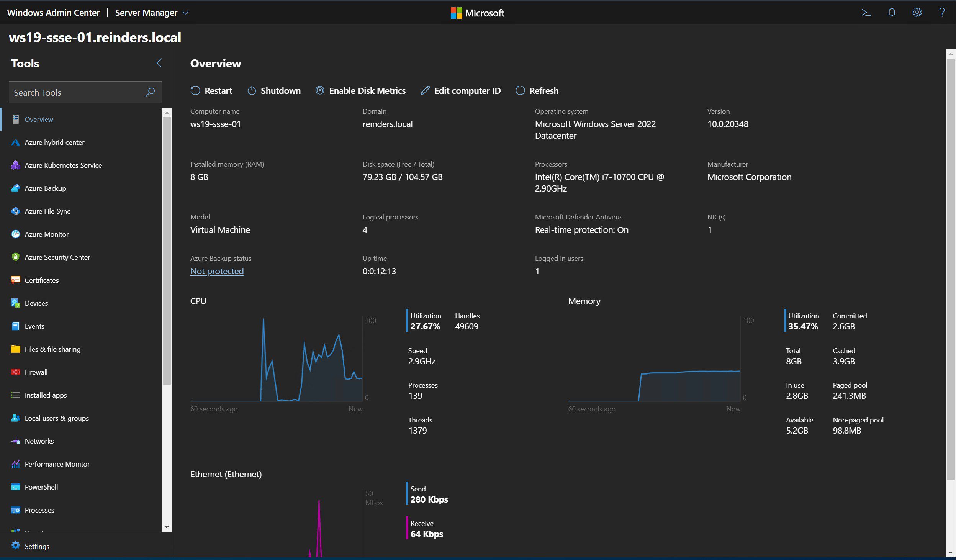
Task: Open Networks icon
Action: tap(16, 441)
